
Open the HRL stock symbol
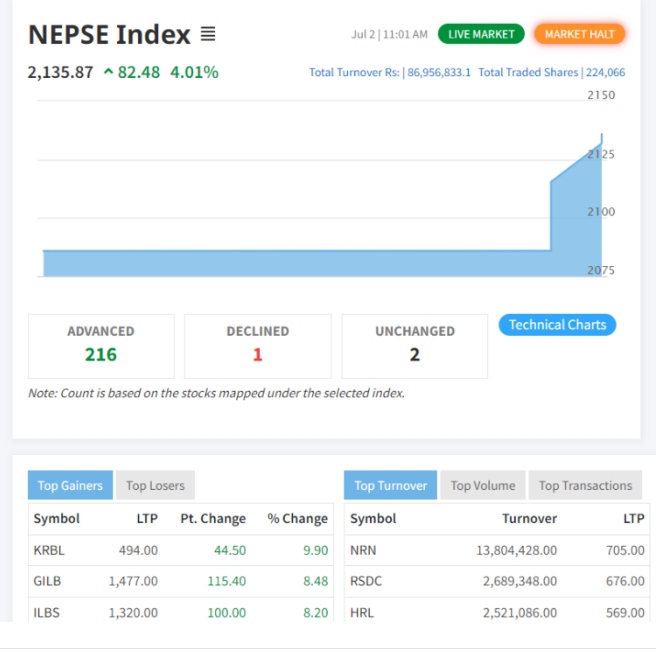362,612
